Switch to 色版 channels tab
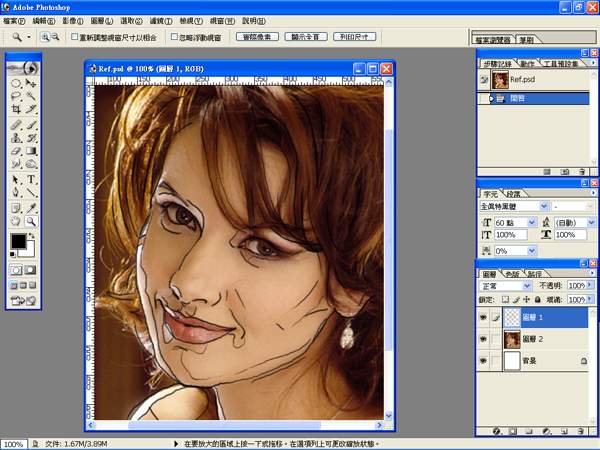The width and height of the screenshot is (600, 450). coord(512,274)
